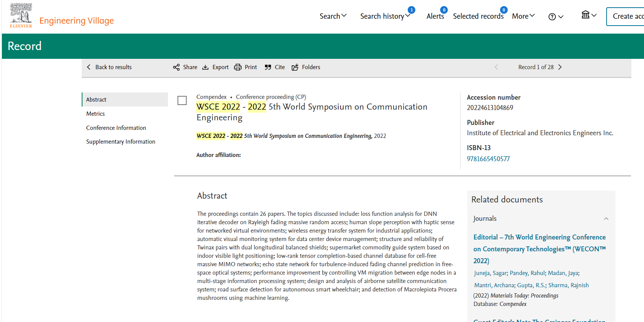Open the Search dropdown menu
Image resolution: width=644 pixels, height=322 pixels.
[x=333, y=16]
